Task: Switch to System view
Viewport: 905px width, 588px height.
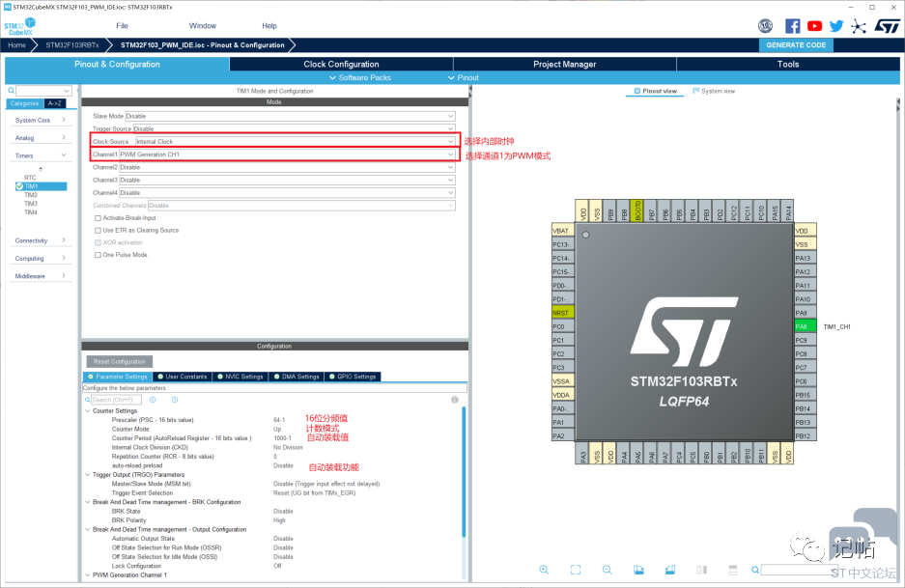Action: [x=714, y=91]
